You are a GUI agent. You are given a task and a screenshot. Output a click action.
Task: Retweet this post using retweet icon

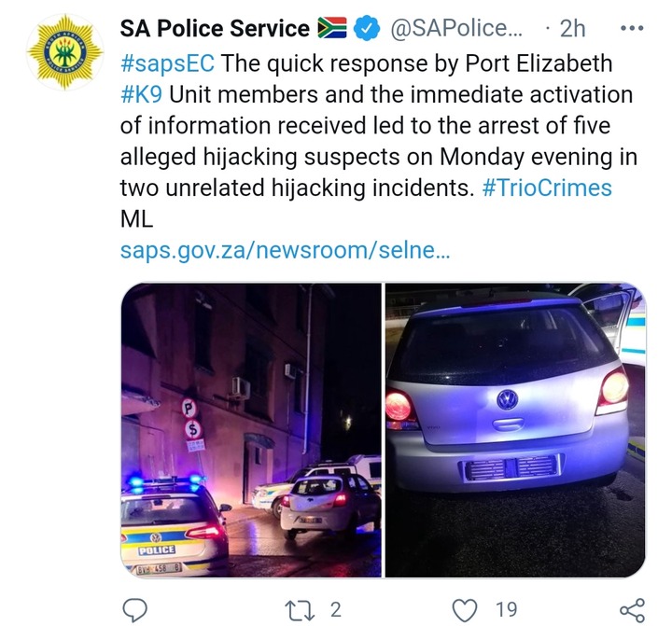coord(300,610)
